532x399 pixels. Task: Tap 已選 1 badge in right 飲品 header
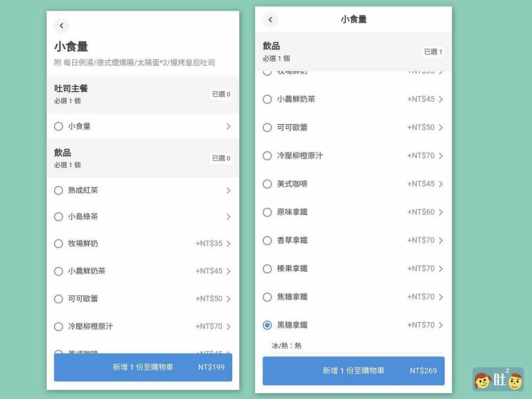433,51
